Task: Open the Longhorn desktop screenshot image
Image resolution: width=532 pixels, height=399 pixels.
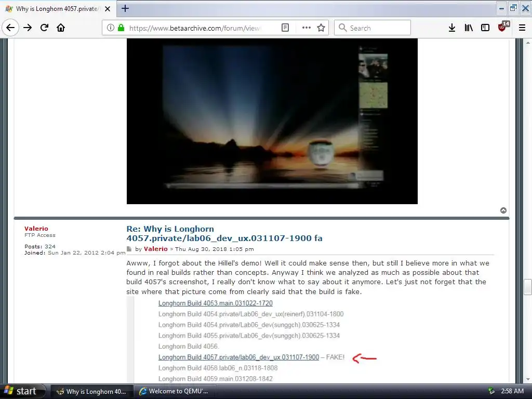Action: point(272,121)
